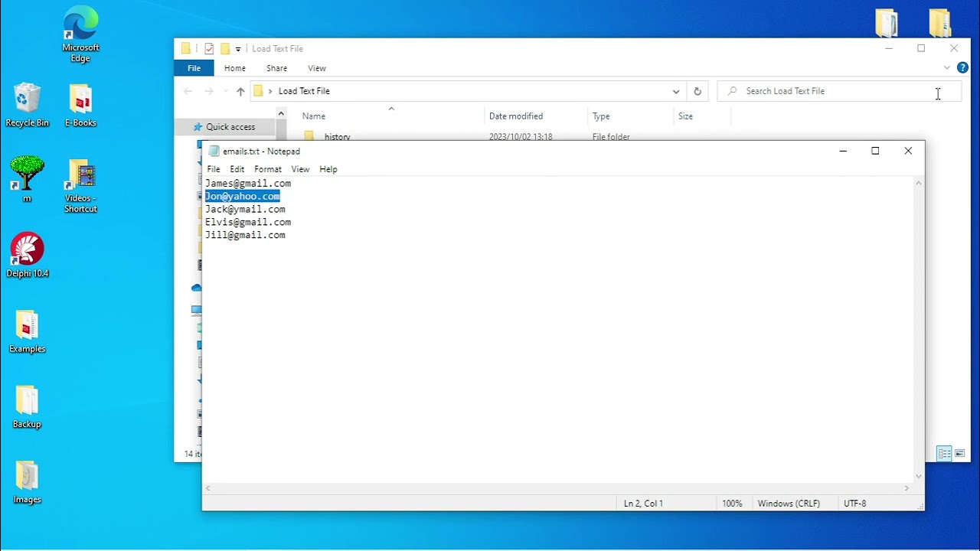This screenshot has width=980, height=551.
Task: Click the Jack@ymail.com line
Action: coord(245,210)
